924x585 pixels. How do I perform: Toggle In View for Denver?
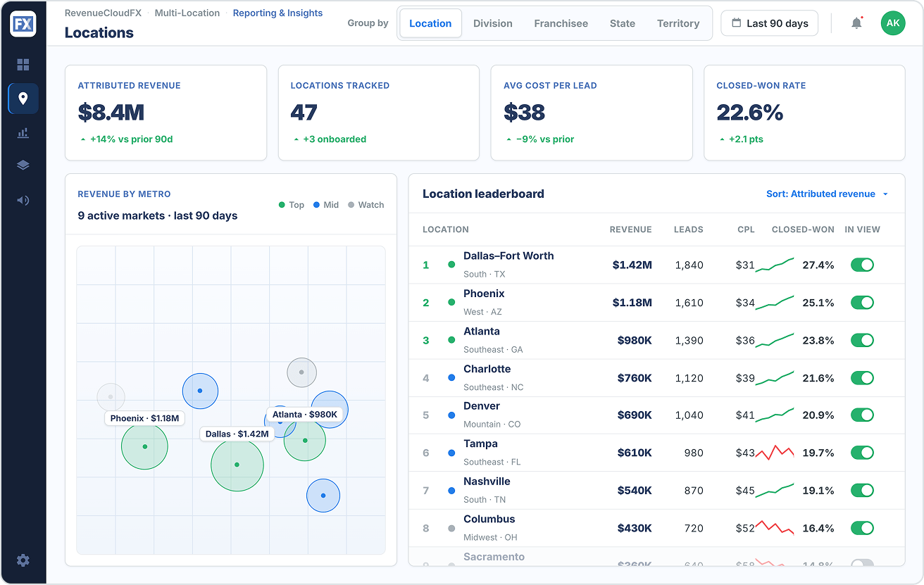pyautogui.click(x=862, y=415)
